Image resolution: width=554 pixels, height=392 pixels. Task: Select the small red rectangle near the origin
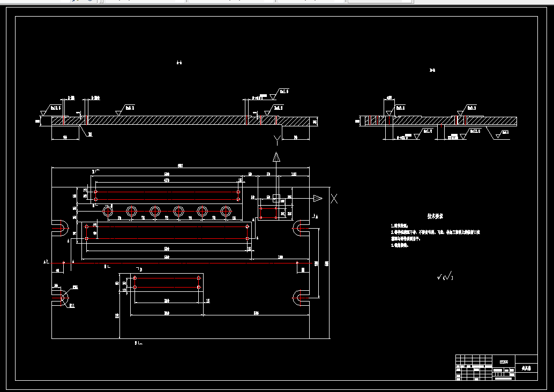(x=268, y=213)
